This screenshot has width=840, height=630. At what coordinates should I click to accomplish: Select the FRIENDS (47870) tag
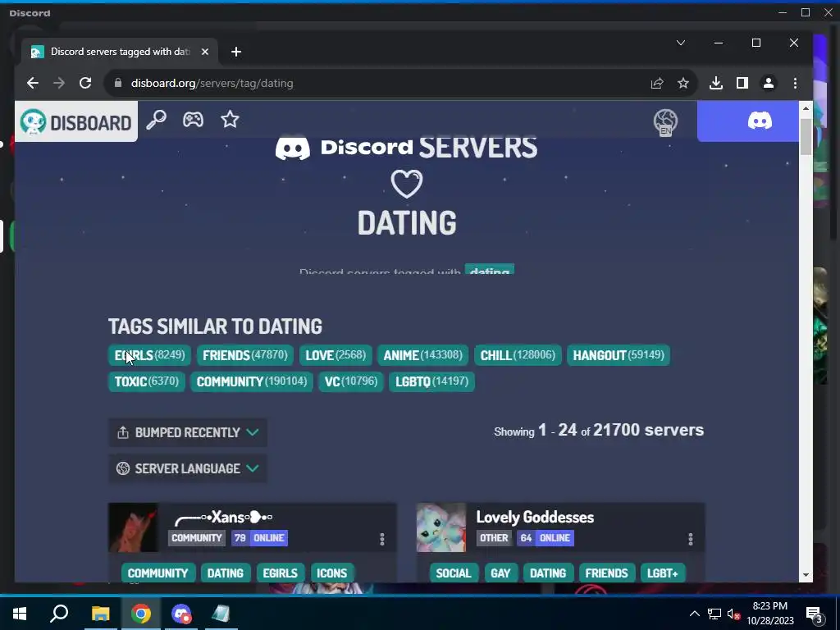(x=244, y=355)
